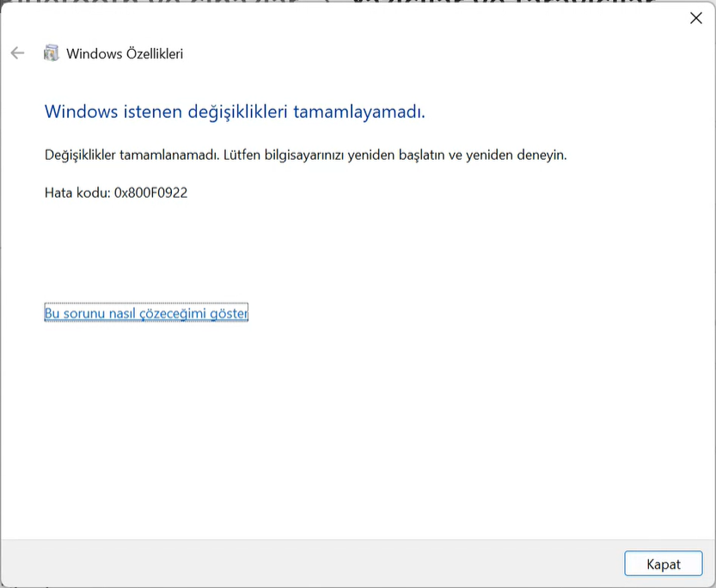Image resolution: width=716 pixels, height=588 pixels.
Task: Click the heading "Windows istenen değişiklikleri tamamlayamadı."
Action: pos(235,112)
